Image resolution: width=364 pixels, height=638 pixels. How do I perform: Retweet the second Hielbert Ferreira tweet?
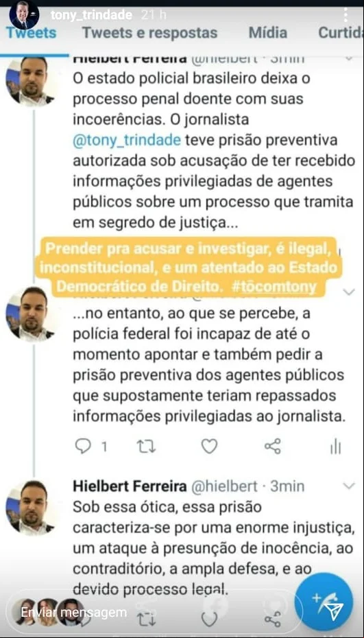(145, 447)
